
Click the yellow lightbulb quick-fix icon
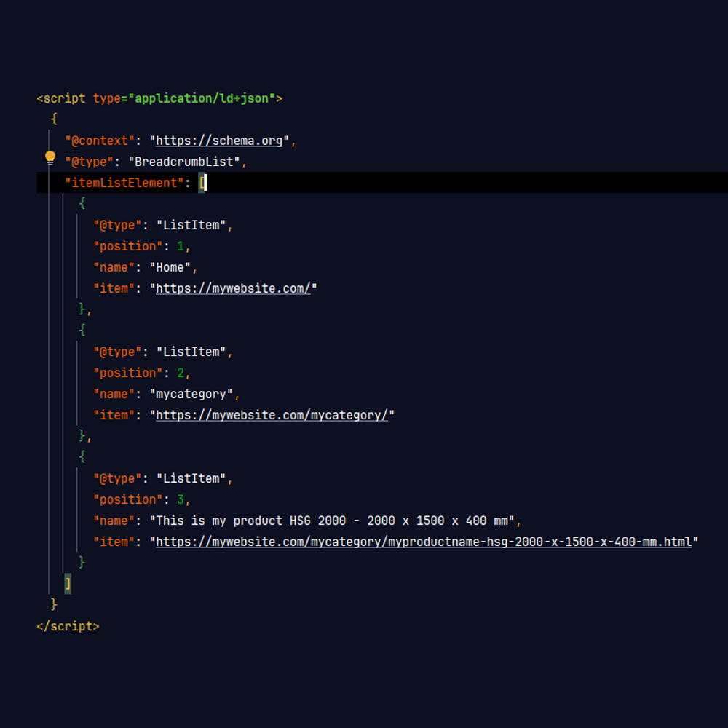point(50,158)
